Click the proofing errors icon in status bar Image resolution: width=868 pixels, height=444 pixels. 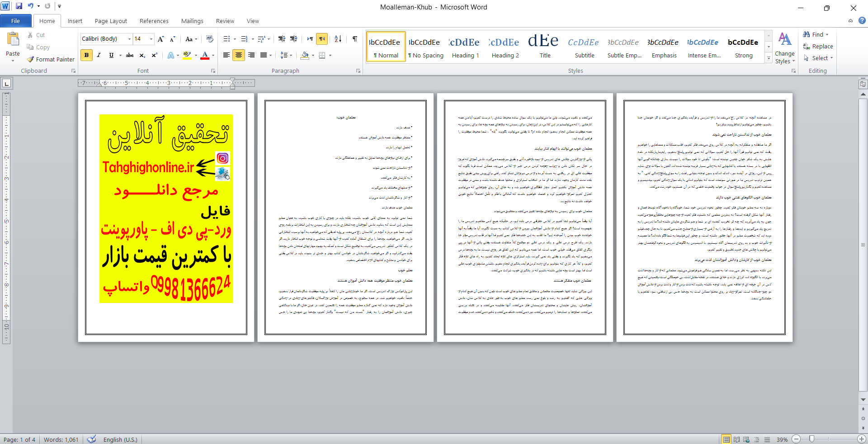[91, 439]
